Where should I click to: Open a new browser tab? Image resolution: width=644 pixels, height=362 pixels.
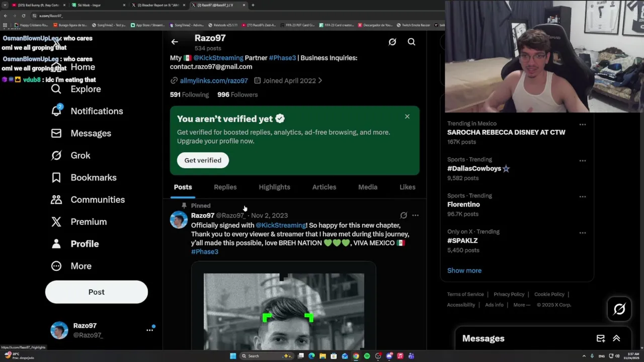tap(253, 5)
